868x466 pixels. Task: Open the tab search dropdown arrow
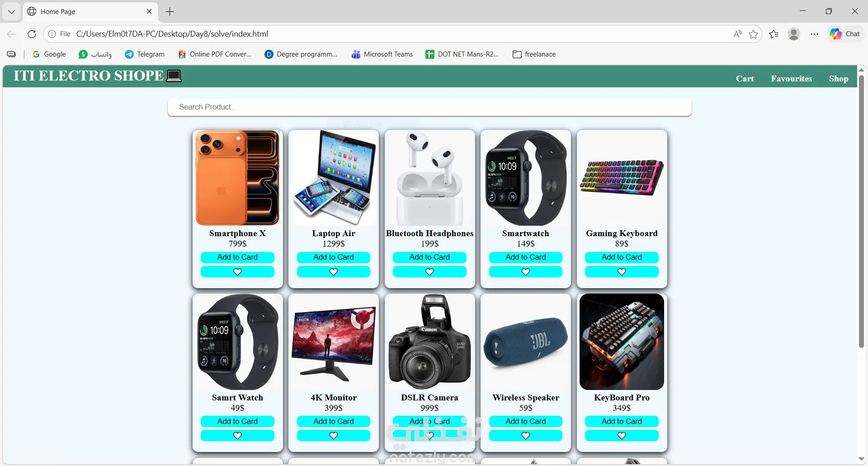click(11, 12)
